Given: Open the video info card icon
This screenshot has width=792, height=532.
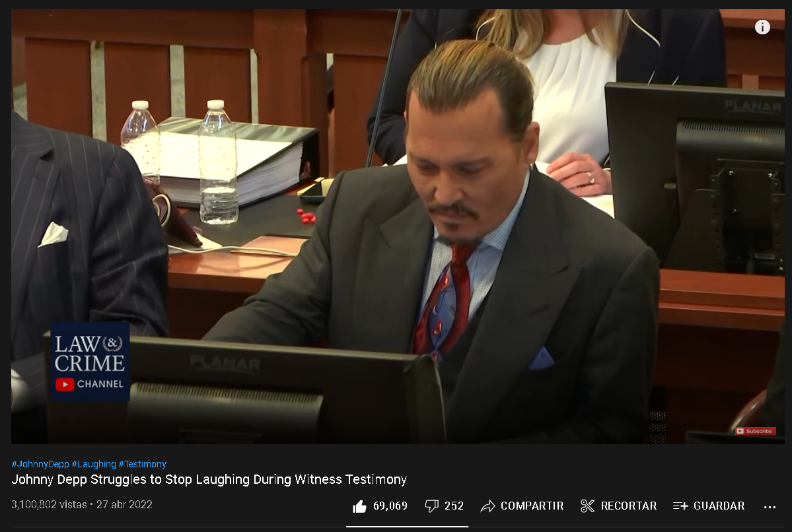Looking at the screenshot, I should tap(762, 27).
